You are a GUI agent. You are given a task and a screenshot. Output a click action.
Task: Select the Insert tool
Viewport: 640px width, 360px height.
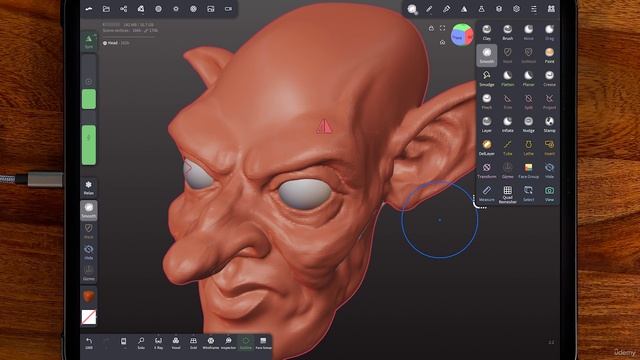click(x=549, y=147)
